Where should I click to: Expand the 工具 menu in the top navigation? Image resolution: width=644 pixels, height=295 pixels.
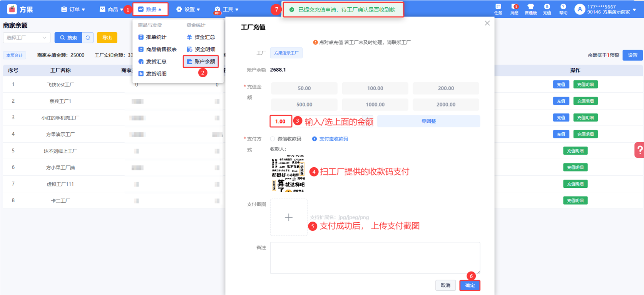(x=227, y=9)
